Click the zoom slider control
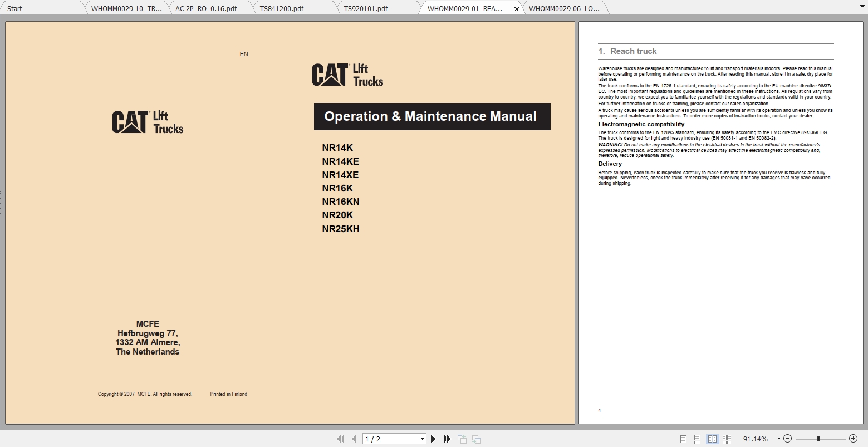Viewport: 868px width, 447px height. (820, 439)
